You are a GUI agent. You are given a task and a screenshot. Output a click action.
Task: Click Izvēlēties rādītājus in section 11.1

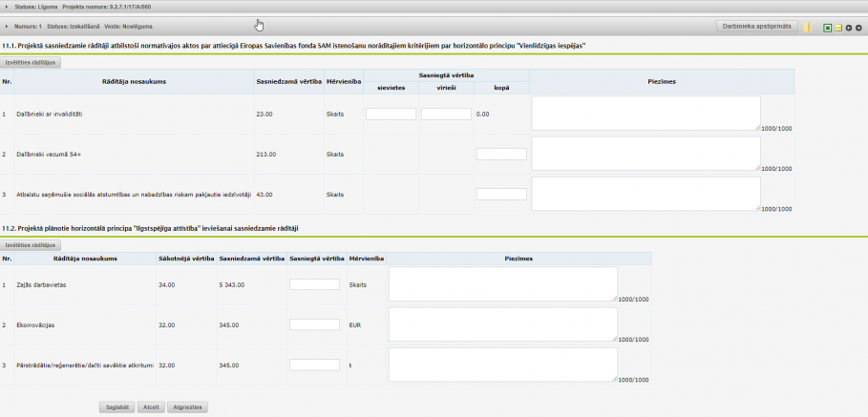click(x=32, y=62)
